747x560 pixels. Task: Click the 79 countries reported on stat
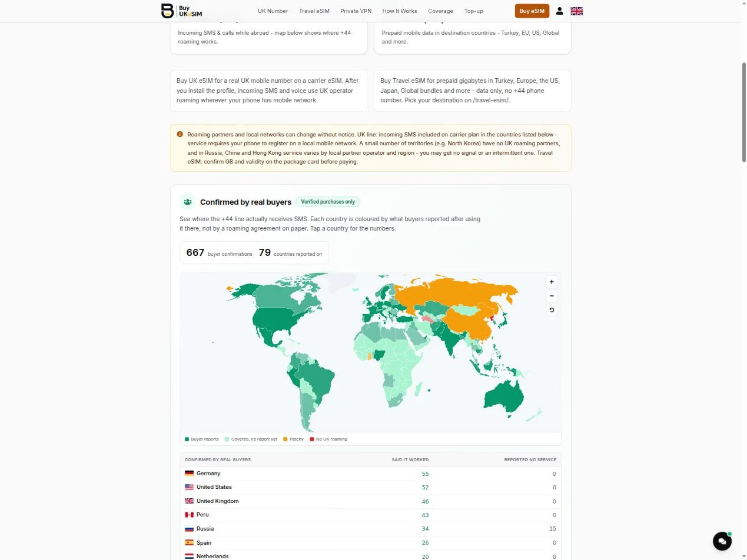[x=290, y=253]
